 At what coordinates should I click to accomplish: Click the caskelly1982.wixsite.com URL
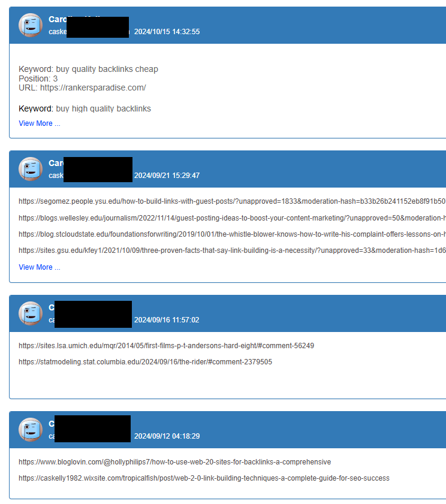coord(204,478)
